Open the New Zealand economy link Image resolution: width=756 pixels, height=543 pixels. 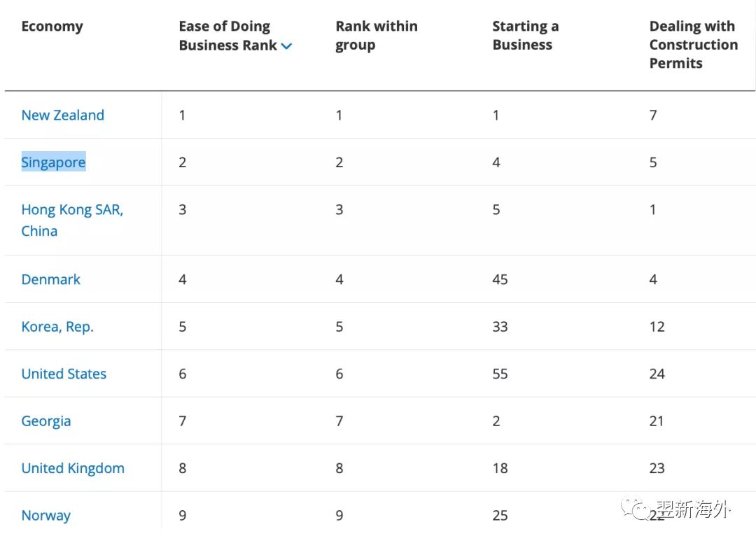point(63,115)
